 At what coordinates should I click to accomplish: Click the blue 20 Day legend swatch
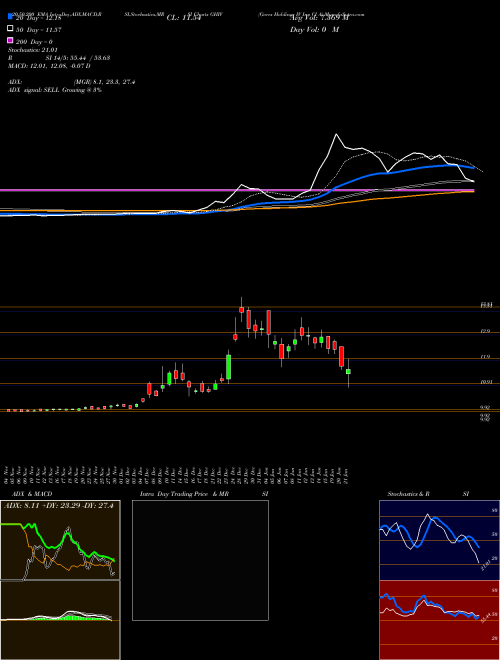(x=10, y=16)
